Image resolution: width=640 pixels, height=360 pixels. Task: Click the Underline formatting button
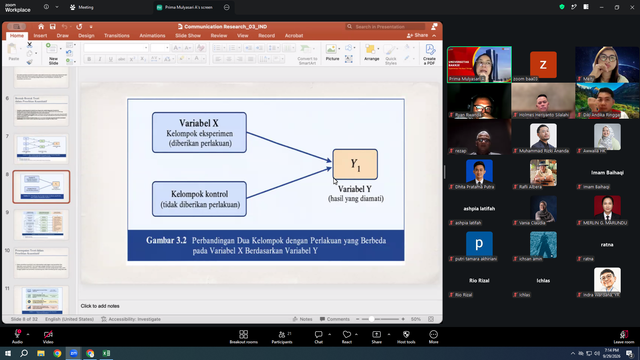click(x=111, y=59)
